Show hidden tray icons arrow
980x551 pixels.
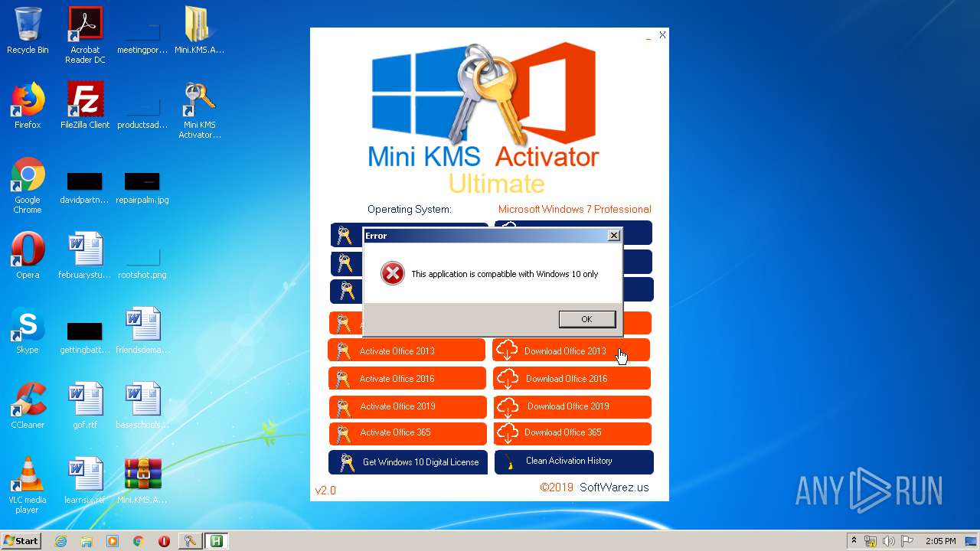854,541
